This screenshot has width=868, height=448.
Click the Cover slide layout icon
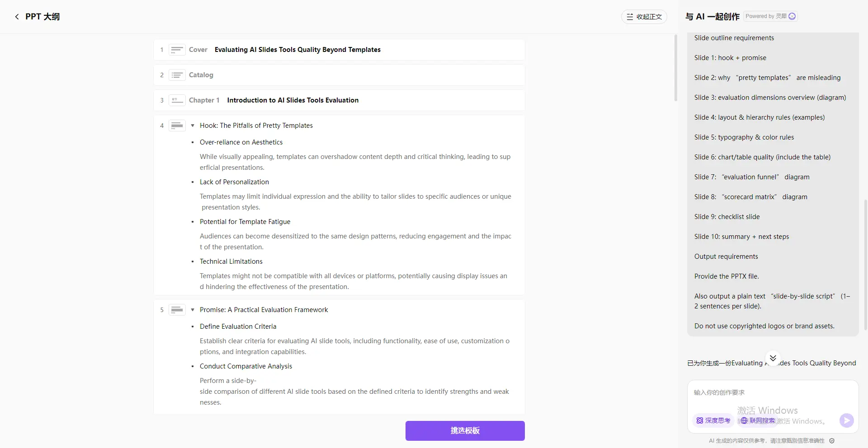tap(177, 50)
